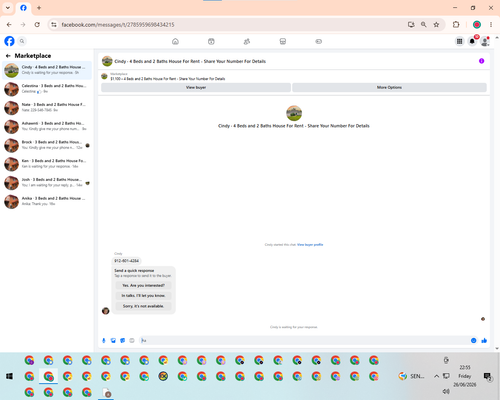This screenshot has width=500, height=400.
Task: Bookmark this page with the star icon
Action: (x=436, y=25)
